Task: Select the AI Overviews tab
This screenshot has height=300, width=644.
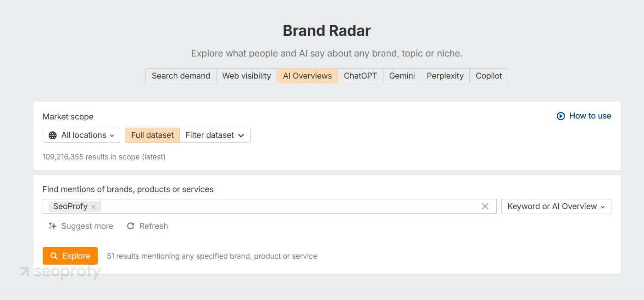Action: [307, 76]
